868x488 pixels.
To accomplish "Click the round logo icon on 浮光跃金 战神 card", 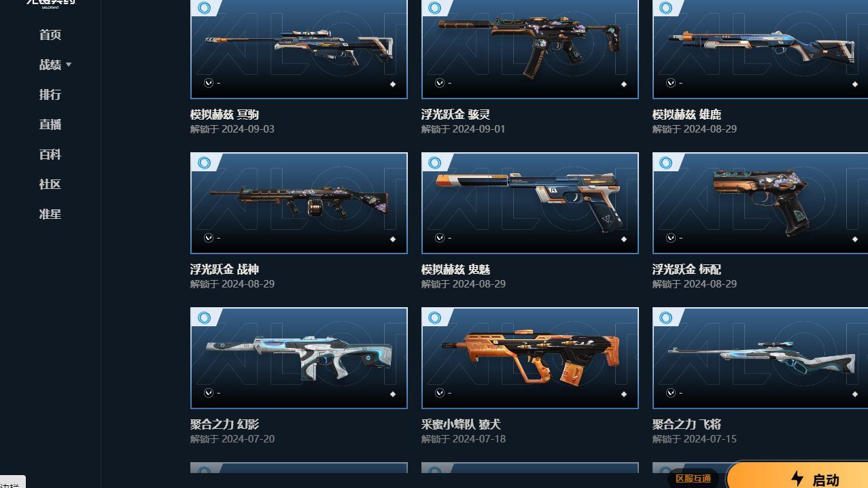I will [209, 238].
